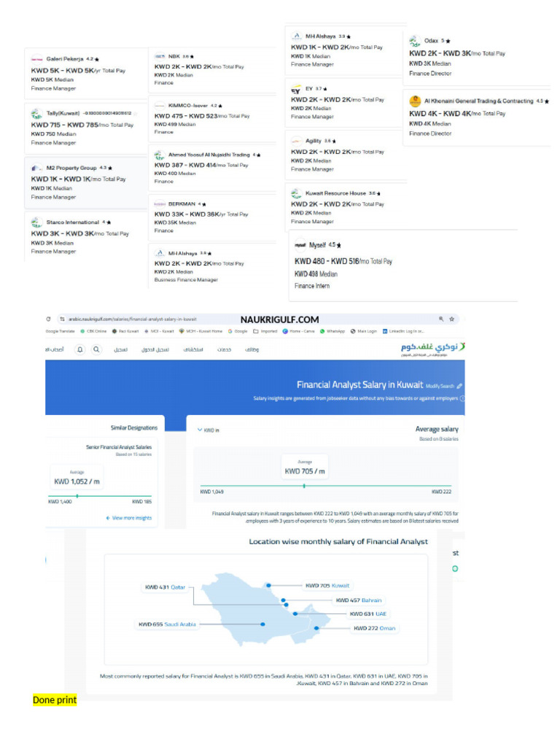
Task: Open the CBK Online bookmark
Action: 93,331
